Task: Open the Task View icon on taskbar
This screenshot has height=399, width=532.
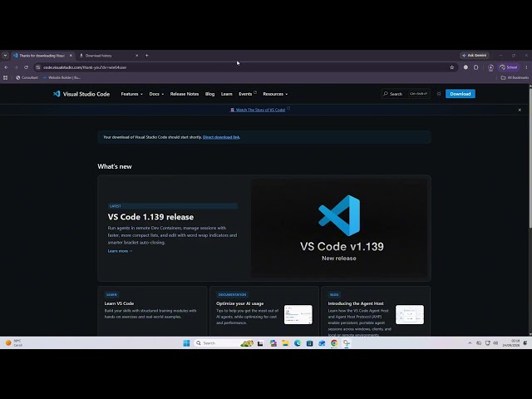Action: 260,343
